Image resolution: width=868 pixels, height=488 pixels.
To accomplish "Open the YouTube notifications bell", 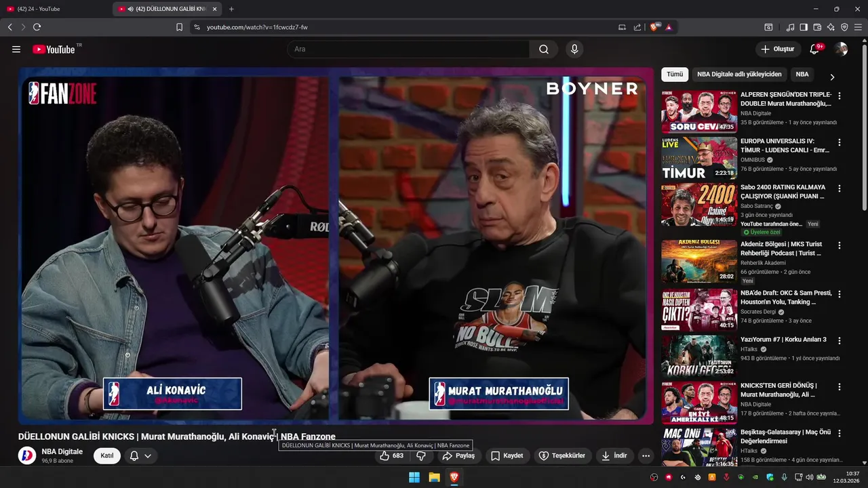I will pyautogui.click(x=815, y=49).
